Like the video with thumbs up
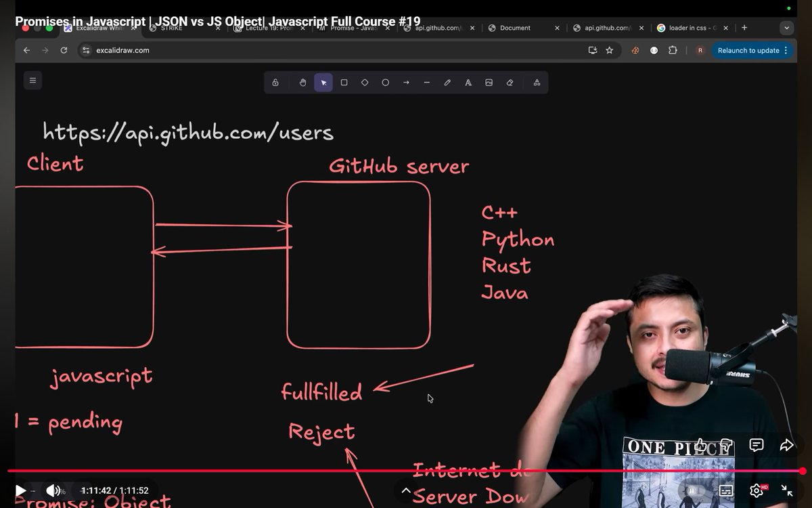The image size is (812, 508). point(700,445)
